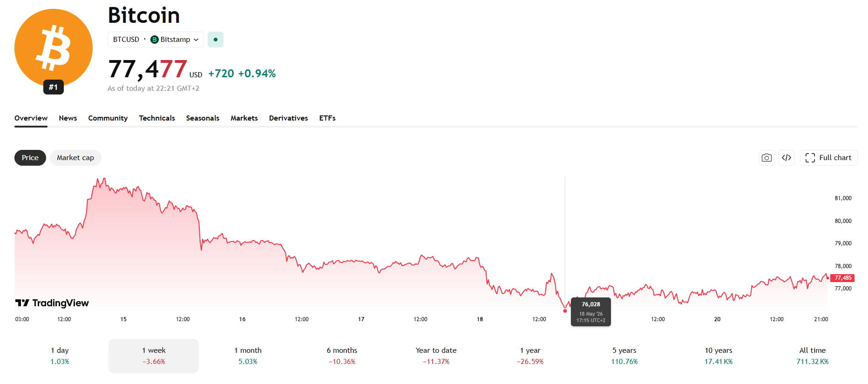Select the Price chart toggle
Viewport: 868px width, 384px height.
[x=30, y=158]
